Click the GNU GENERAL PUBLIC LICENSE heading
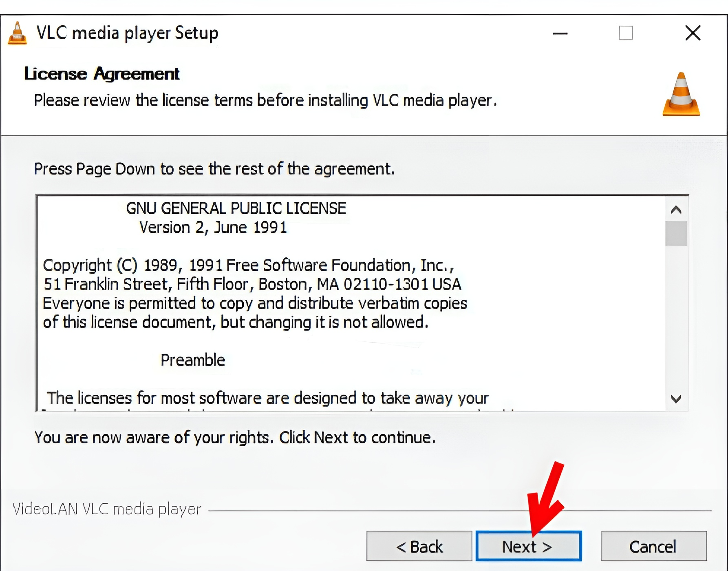The height and width of the screenshot is (571, 728). 236,208
